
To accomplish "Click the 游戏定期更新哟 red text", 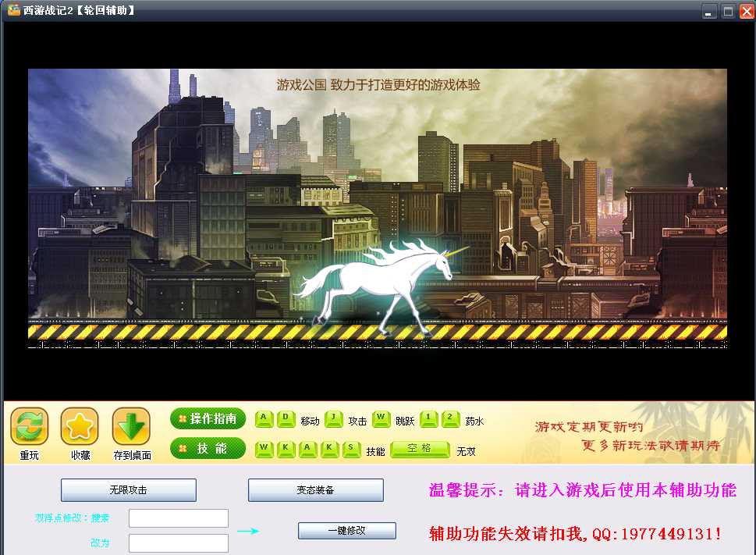I will (589, 427).
